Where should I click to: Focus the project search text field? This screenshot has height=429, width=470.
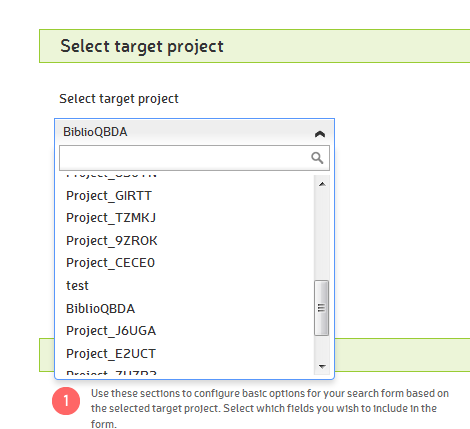[x=194, y=158]
